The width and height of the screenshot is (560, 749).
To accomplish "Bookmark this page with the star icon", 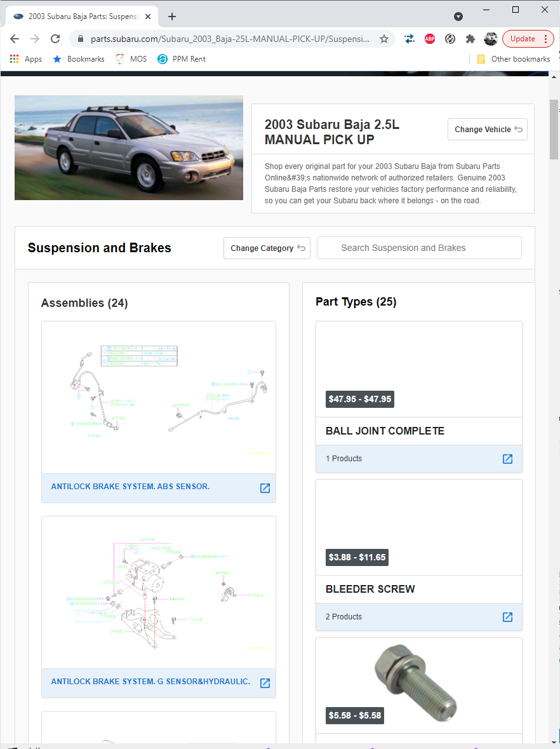I will coord(384,39).
